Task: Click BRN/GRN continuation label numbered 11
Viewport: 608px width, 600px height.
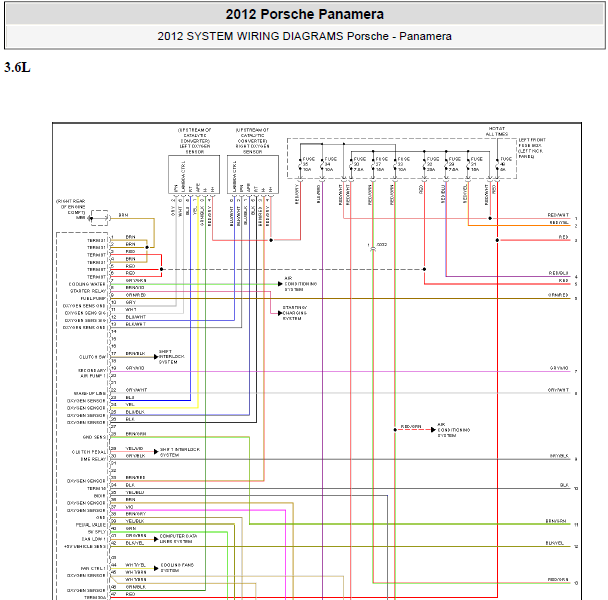Action: point(558,521)
